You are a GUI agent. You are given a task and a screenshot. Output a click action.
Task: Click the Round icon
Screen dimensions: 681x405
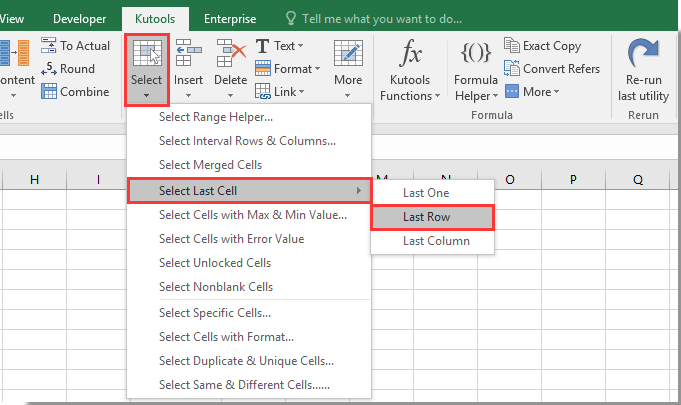point(49,69)
